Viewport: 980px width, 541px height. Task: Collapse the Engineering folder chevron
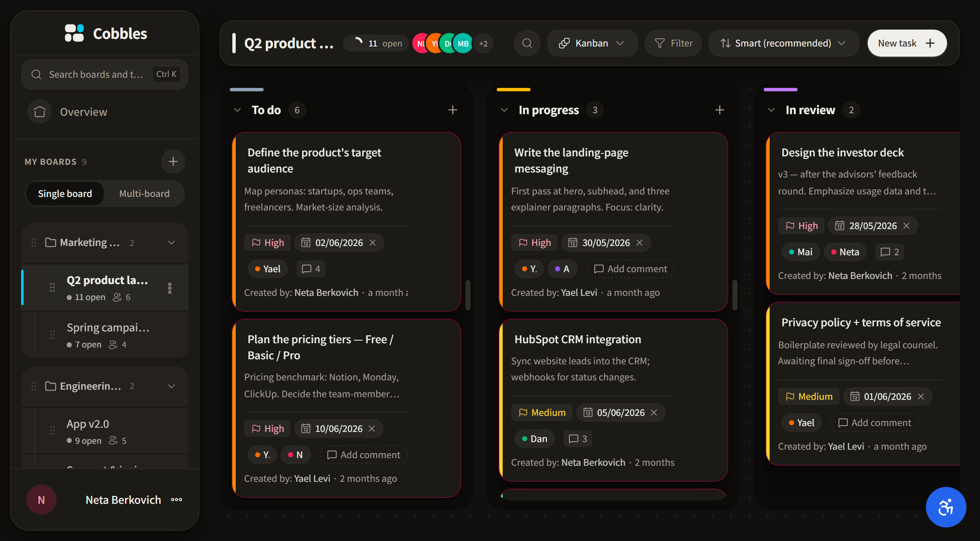pos(171,386)
